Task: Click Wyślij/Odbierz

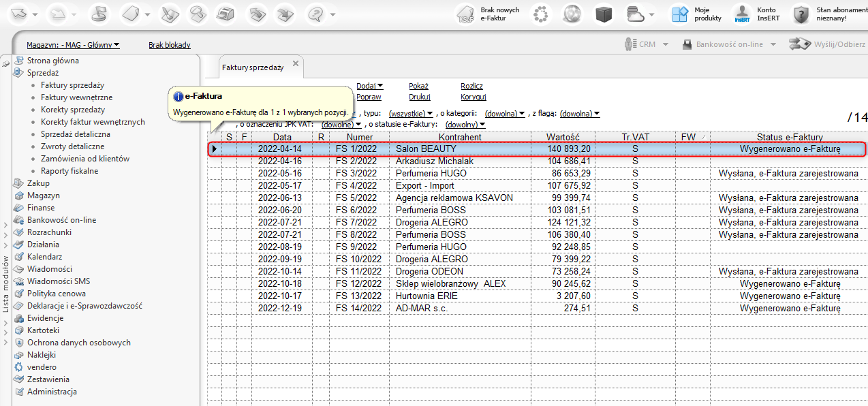Action: 826,44
